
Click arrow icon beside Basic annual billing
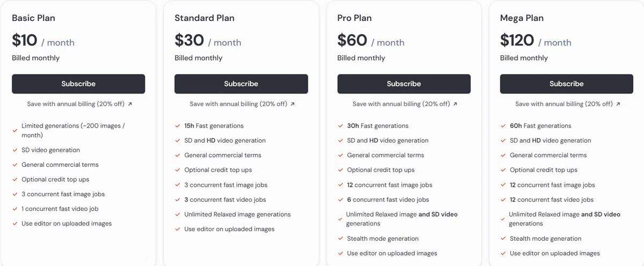(130, 104)
